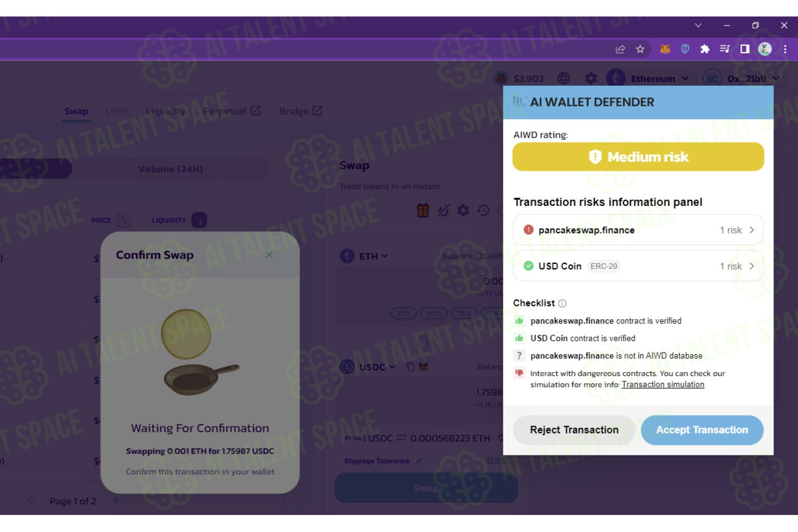
Task: Open recent transactions history icon
Action: [x=484, y=211]
